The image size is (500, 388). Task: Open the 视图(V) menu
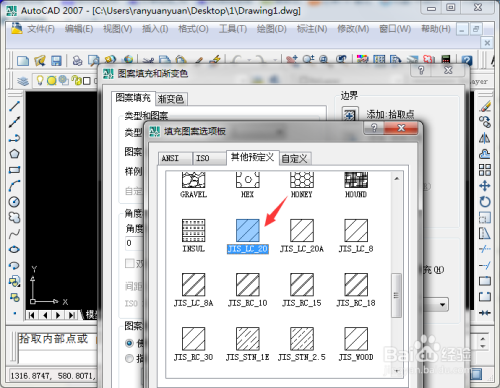click(x=117, y=29)
